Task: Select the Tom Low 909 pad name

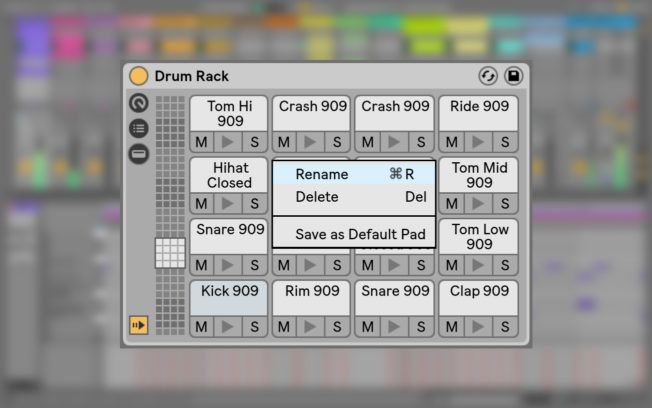Action: (480, 237)
